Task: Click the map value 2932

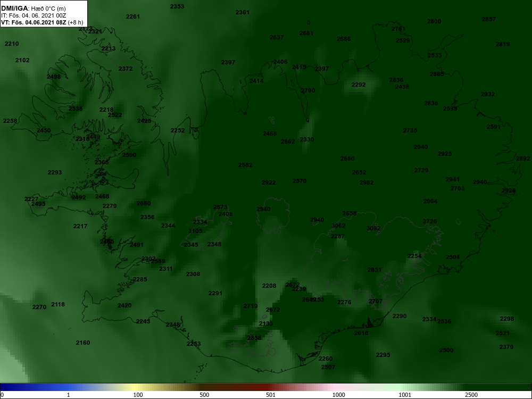Action: click(488, 94)
